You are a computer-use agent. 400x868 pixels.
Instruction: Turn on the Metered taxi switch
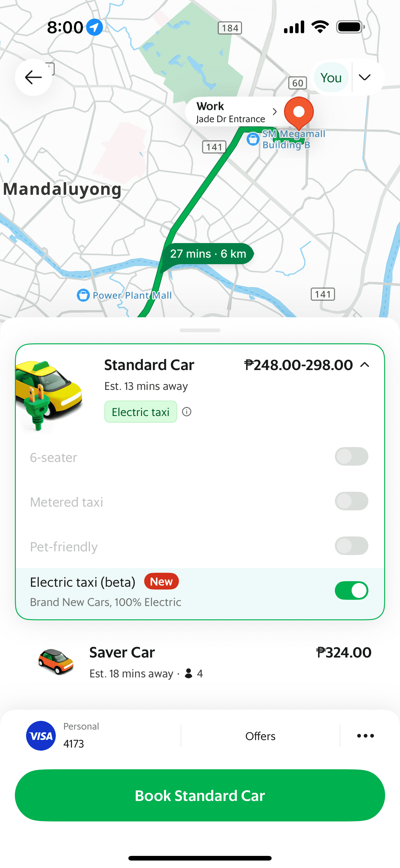click(x=351, y=501)
